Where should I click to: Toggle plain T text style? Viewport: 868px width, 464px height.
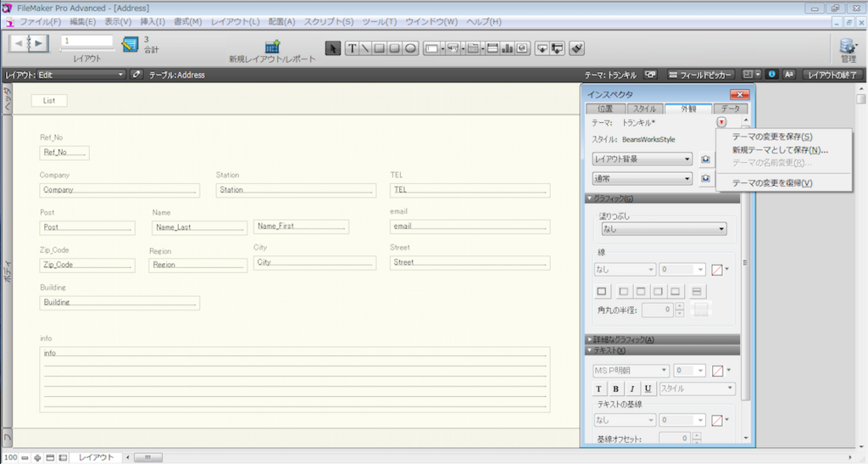599,389
